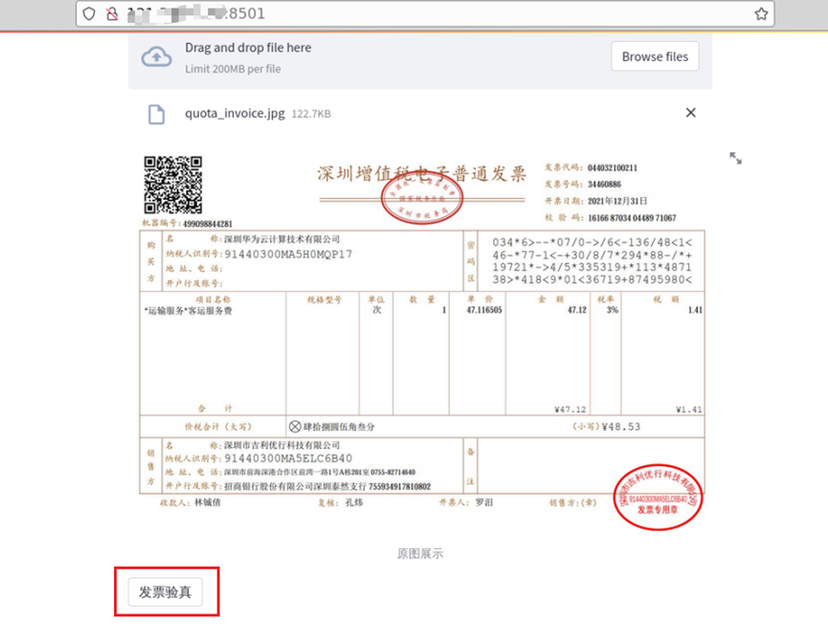This screenshot has height=644, width=828.
Task: Click the unit price 47.116505
Action: (484, 310)
